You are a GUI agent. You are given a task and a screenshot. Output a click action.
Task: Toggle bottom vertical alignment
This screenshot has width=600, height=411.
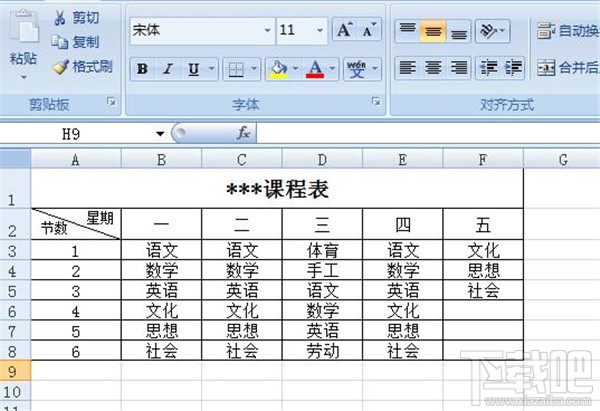click(458, 31)
